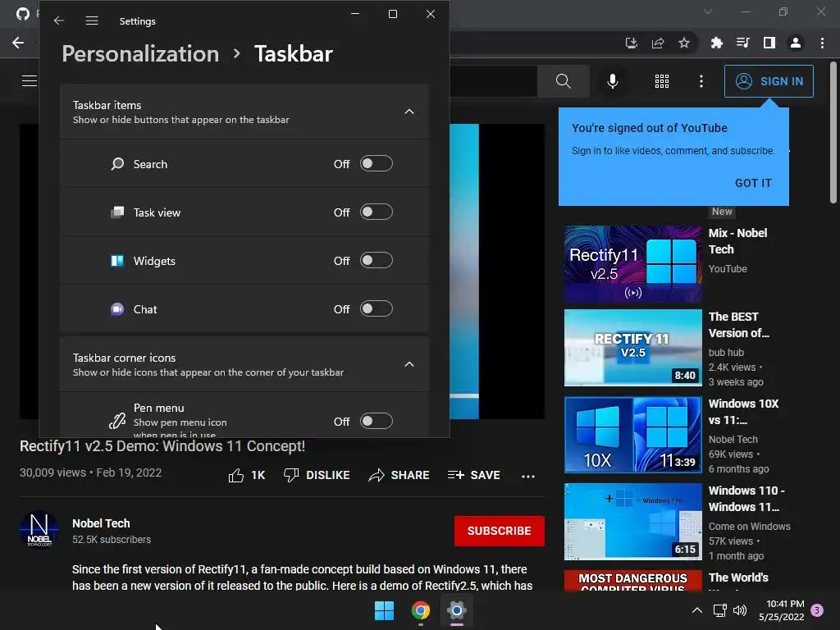Click the SHARE button under the video
Viewport: 840px width, 630px height.
pos(399,475)
